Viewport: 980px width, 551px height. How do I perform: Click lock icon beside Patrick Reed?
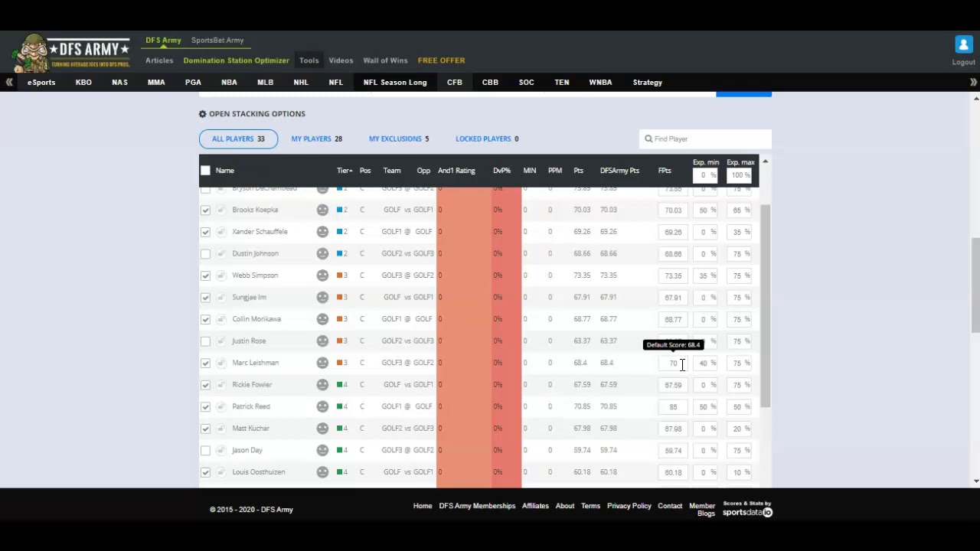click(221, 406)
